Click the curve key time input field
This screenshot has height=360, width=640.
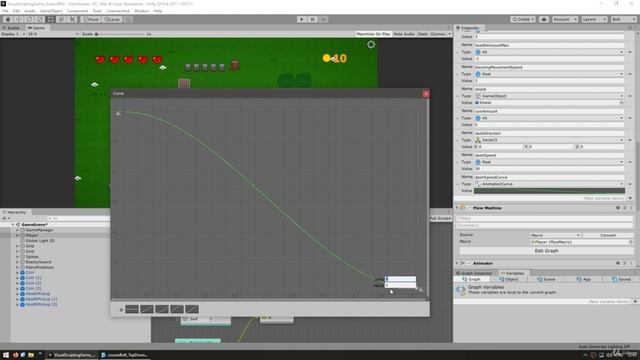(400, 279)
